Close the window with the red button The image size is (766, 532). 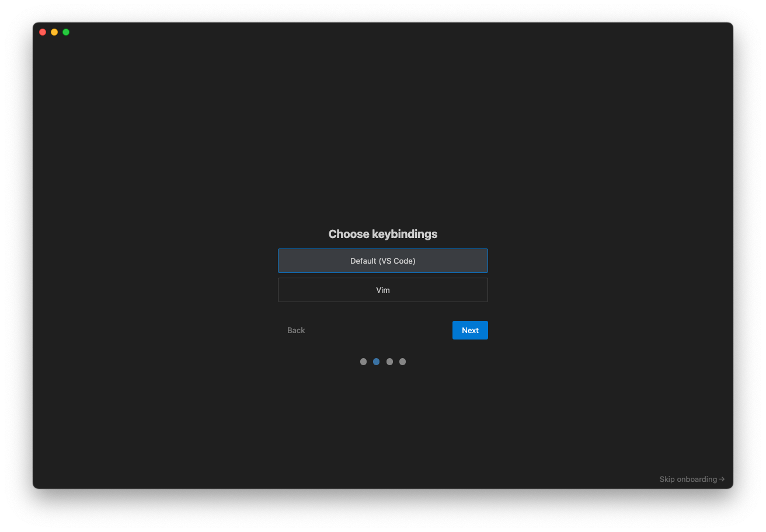point(43,32)
